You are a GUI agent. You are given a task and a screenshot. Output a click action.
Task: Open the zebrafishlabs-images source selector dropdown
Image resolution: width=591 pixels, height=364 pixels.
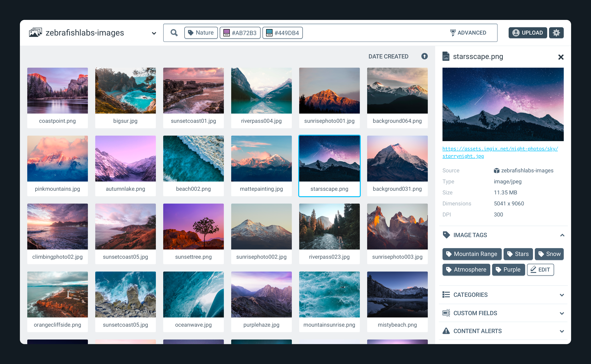(154, 33)
